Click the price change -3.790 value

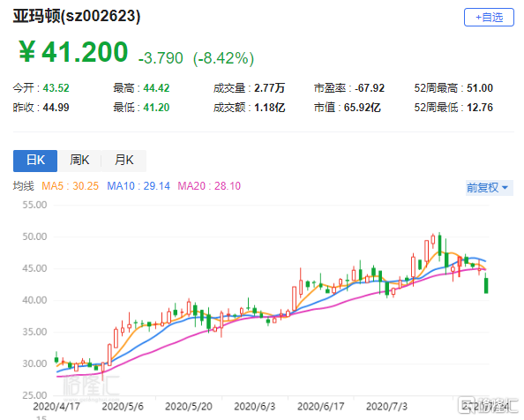click(x=161, y=58)
